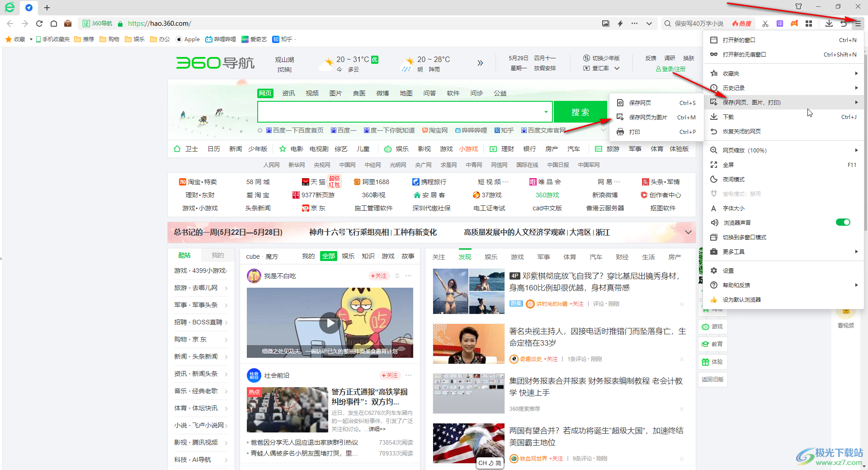Open the hamburger main menu button
Screen dimensions: 868x470
click(858, 24)
